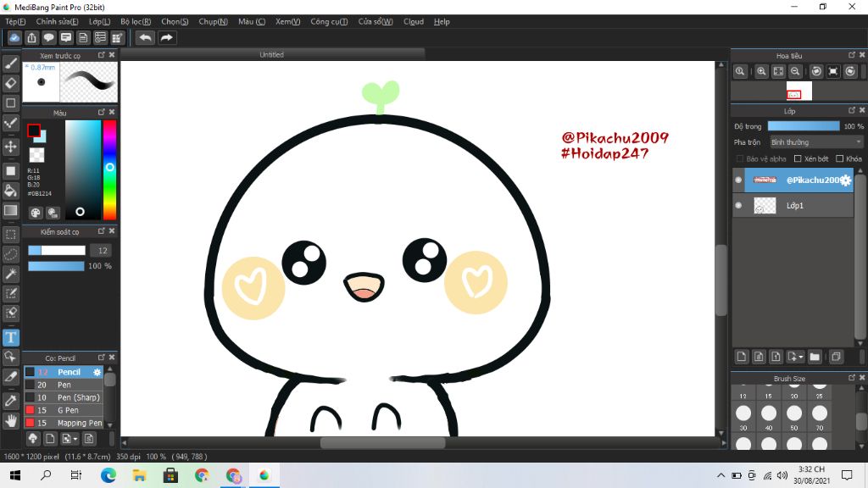This screenshot has height=488, width=868.
Task: Select the Eyedropper tool
Action: [10, 400]
